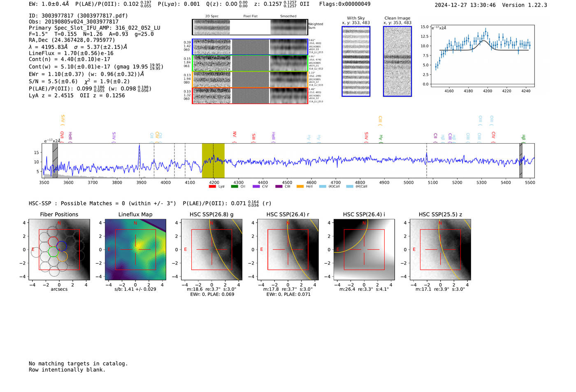
Task: Open the Lineflux Map panel
Action: [x=135, y=250]
